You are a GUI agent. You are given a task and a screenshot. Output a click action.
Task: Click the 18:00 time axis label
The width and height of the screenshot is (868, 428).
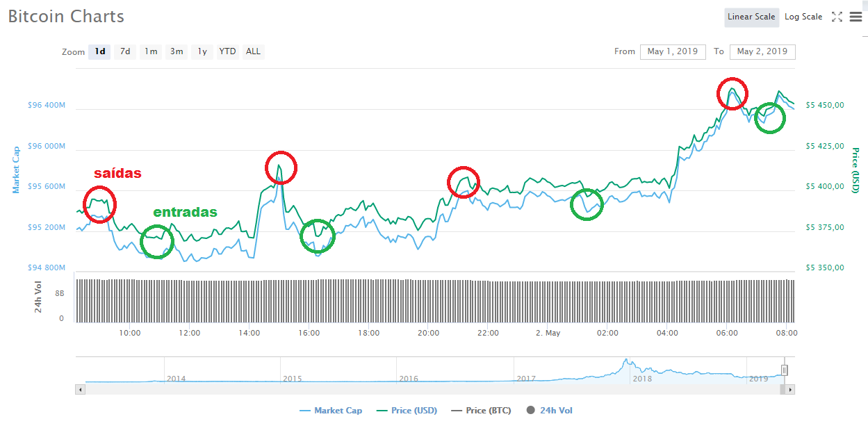point(369,333)
